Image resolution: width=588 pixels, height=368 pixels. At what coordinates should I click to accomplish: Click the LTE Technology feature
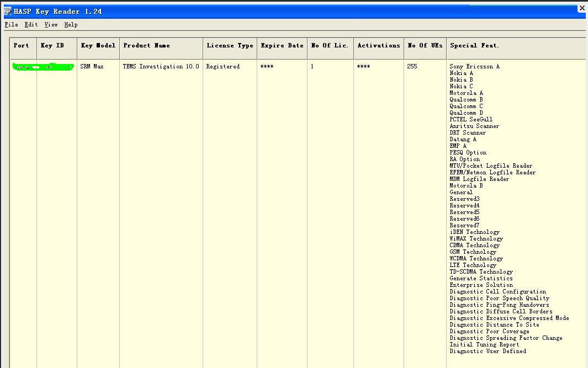pyautogui.click(x=473, y=265)
